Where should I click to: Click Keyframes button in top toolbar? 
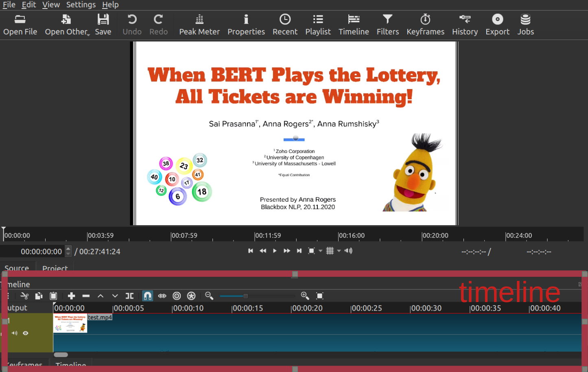point(425,25)
